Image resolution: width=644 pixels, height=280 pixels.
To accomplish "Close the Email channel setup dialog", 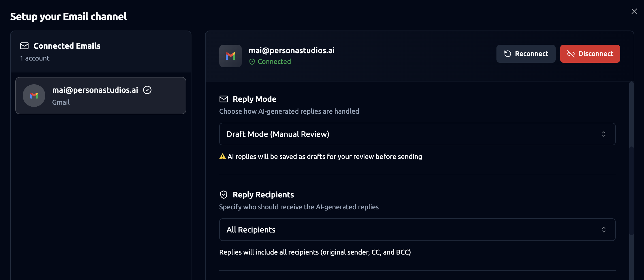I will (x=634, y=11).
